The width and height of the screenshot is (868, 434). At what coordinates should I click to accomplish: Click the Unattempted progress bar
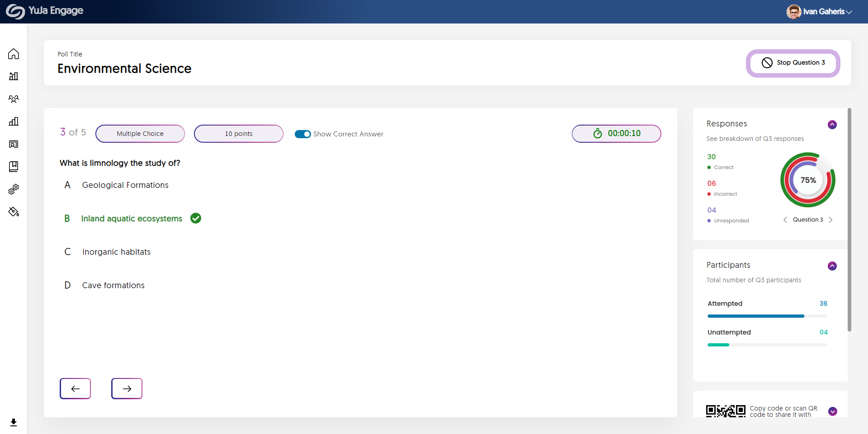pos(767,345)
